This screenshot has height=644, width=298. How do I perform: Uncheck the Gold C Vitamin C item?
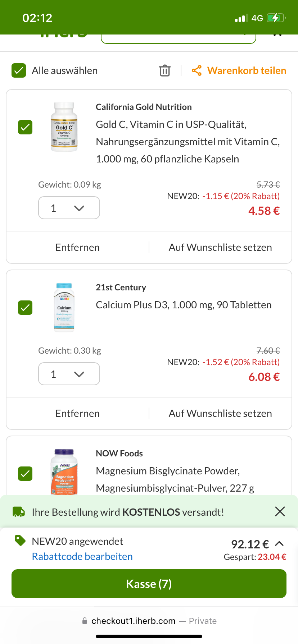(25, 127)
